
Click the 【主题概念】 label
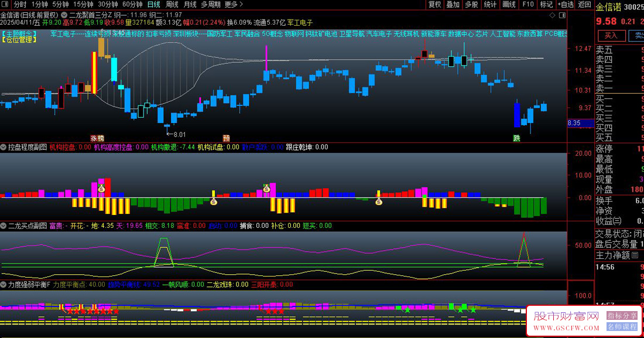19,34
